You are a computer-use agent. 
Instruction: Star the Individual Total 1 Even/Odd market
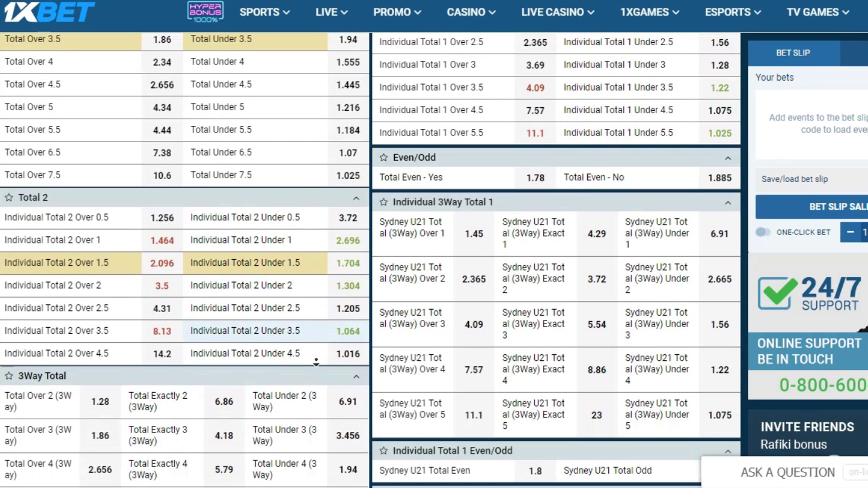(383, 451)
